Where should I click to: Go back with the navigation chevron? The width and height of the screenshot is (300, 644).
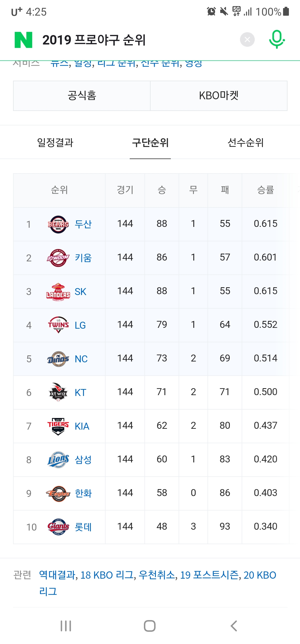[x=234, y=626]
